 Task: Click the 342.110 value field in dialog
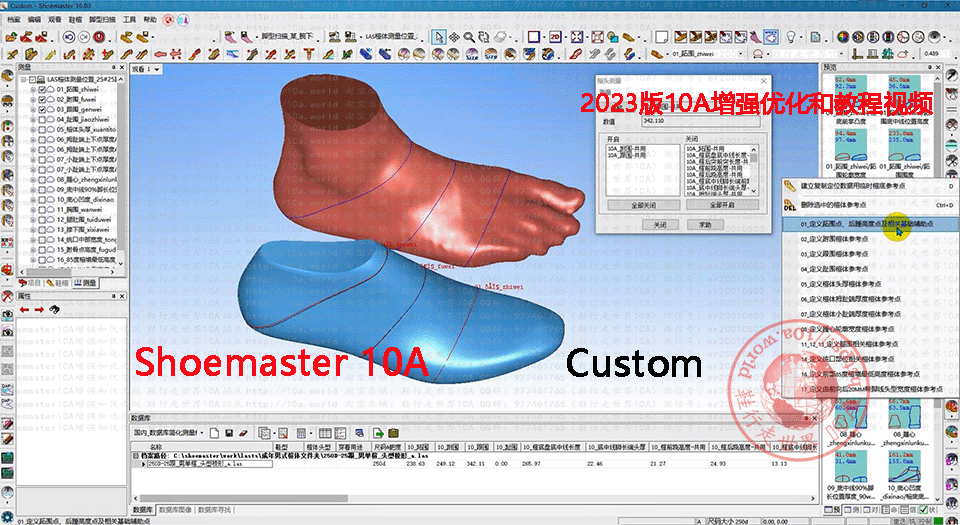point(701,121)
